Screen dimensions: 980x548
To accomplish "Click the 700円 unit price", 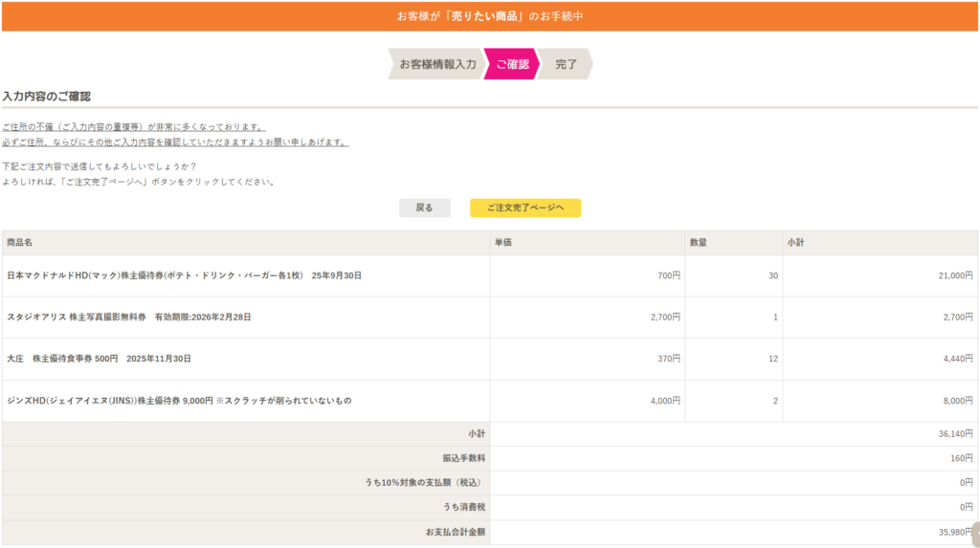I will click(669, 275).
